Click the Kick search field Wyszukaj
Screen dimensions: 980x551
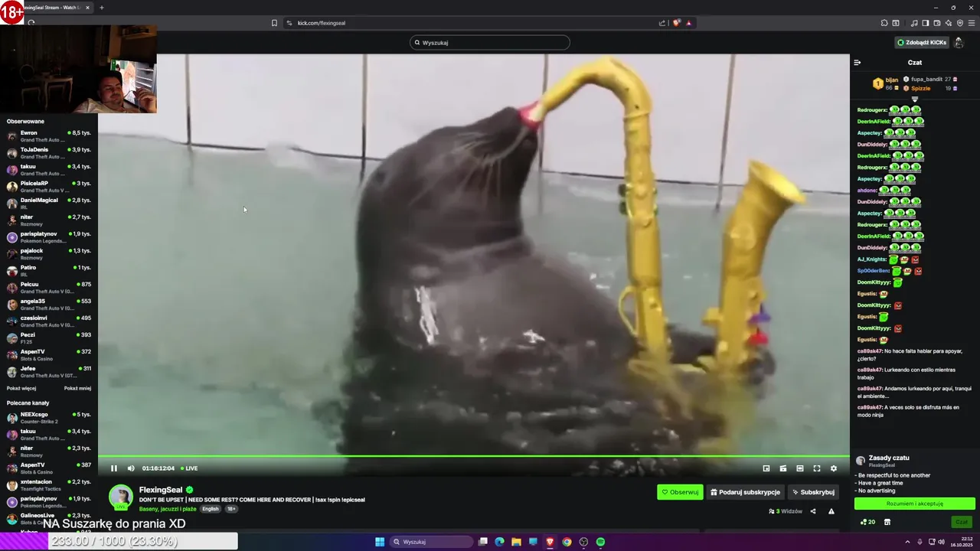[x=490, y=43]
